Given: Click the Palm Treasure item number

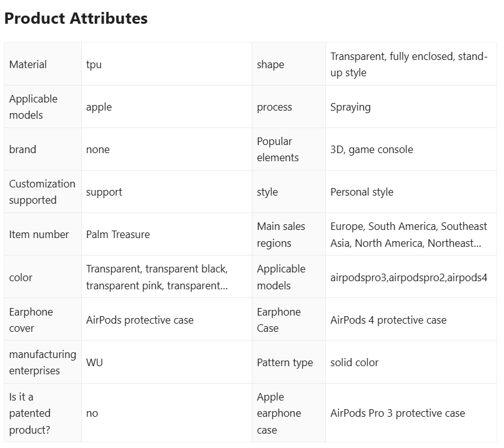Looking at the screenshot, I should click(118, 234).
